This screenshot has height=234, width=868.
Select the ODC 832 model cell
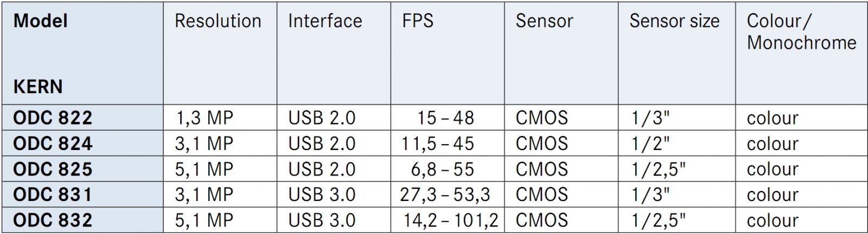point(53,220)
